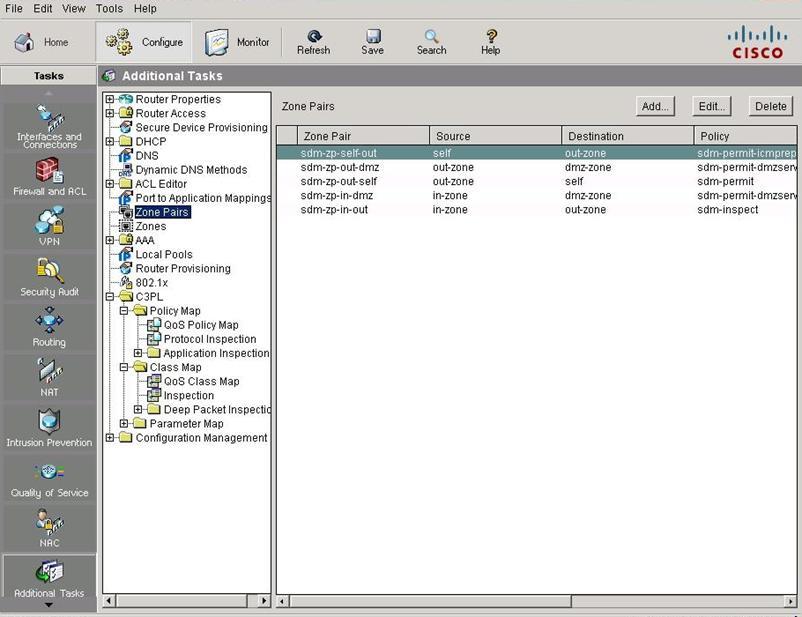This screenshot has width=802, height=617.
Task: Click Edit... for selected zone pair
Action: [x=711, y=106]
